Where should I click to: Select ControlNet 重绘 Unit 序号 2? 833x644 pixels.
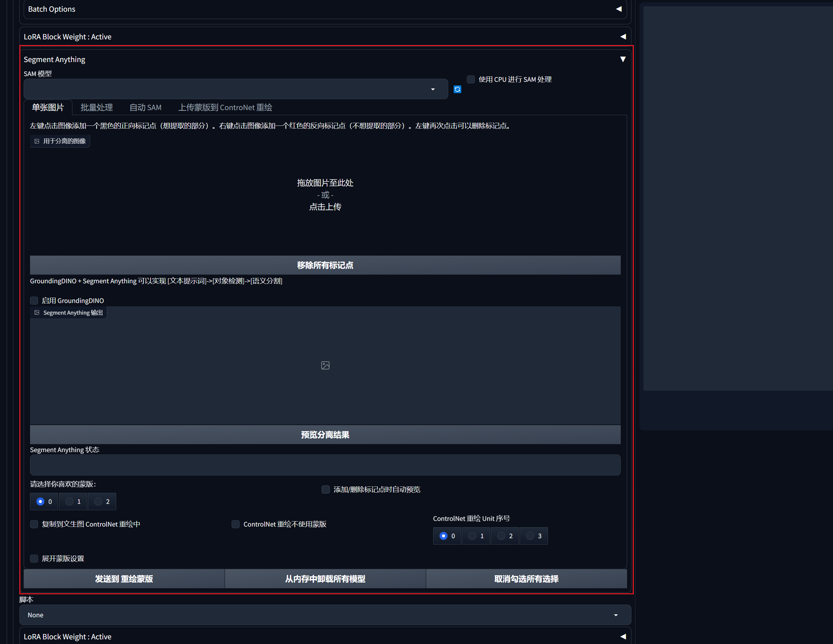[505, 536]
